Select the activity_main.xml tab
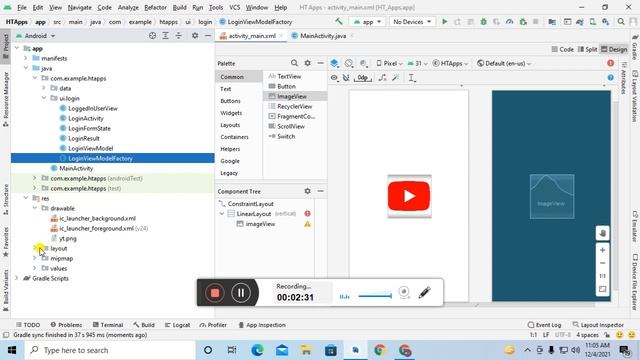This screenshot has height=360, width=640. (x=251, y=36)
